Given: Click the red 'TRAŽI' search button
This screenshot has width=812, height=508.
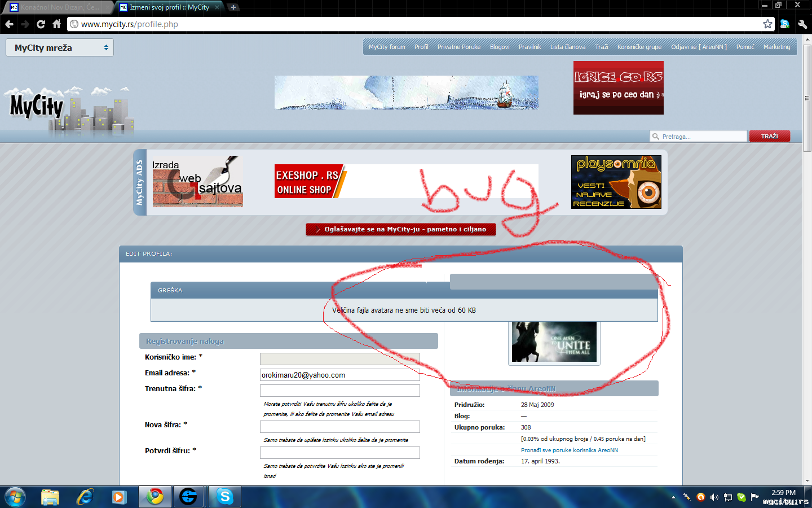Looking at the screenshot, I should point(770,136).
